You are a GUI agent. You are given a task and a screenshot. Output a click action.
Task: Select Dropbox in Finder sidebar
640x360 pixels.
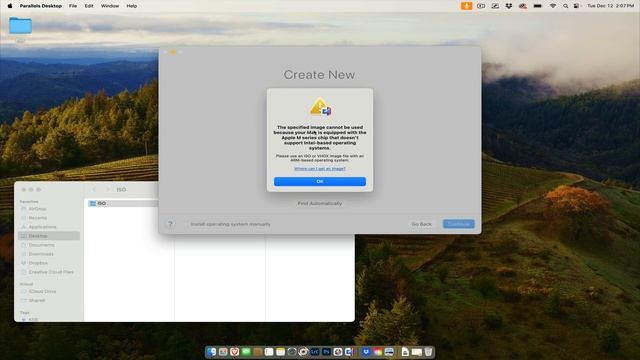tap(38, 263)
